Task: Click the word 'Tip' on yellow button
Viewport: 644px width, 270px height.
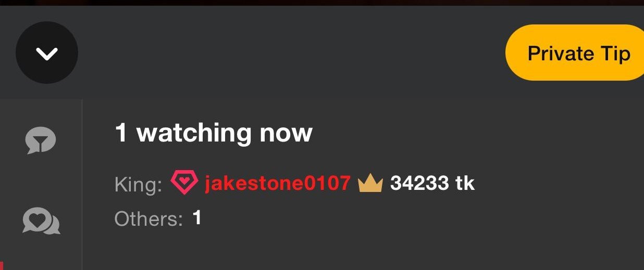Action: (614, 54)
